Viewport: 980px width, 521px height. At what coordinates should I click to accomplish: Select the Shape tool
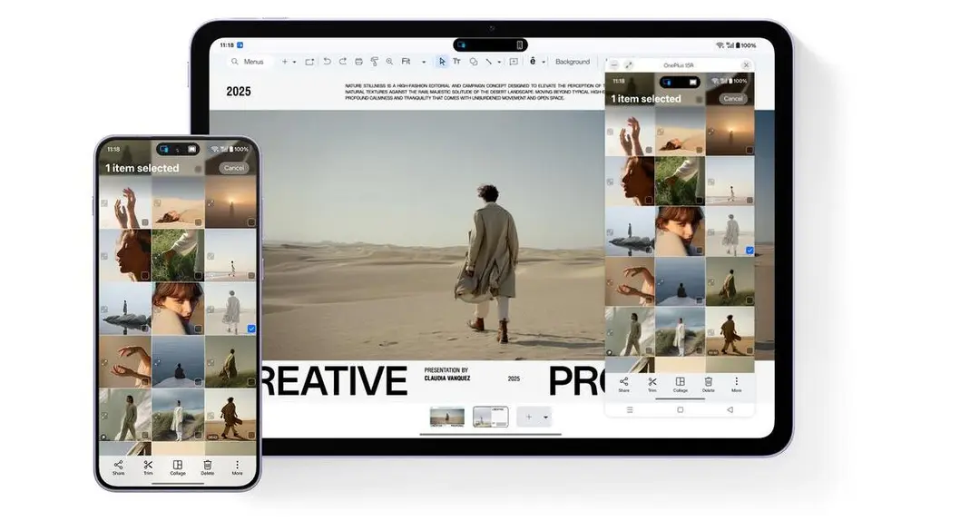coord(473,62)
